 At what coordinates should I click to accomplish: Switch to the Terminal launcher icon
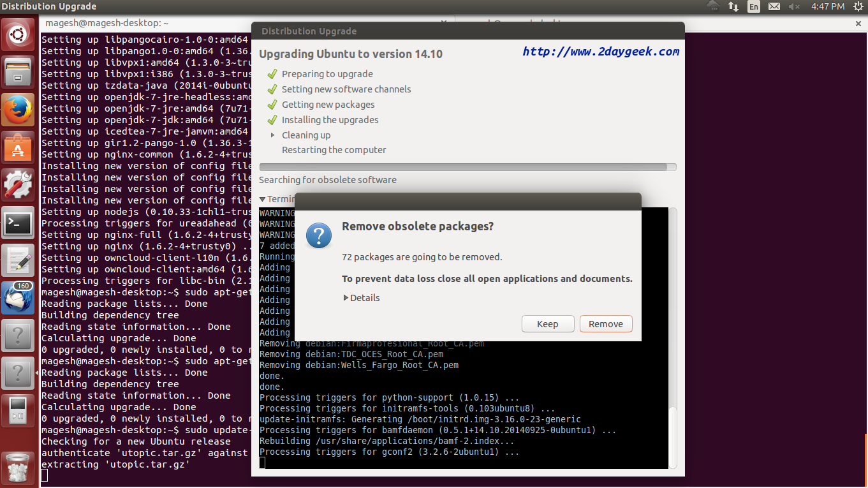(18, 223)
